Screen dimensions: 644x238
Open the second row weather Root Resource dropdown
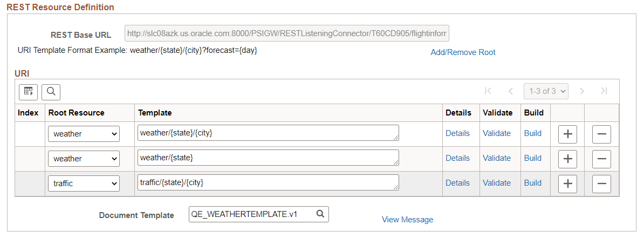tap(84, 159)
